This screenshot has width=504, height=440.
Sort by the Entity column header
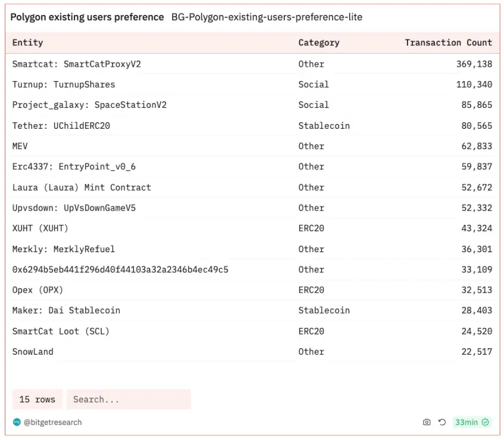(27, 43)
